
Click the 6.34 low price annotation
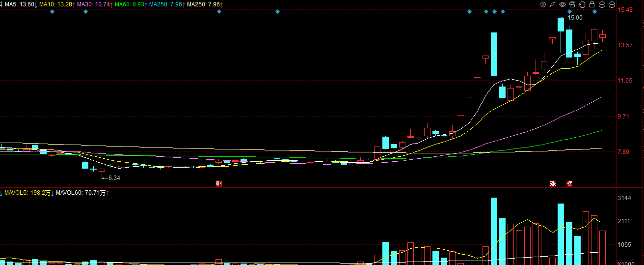(x=114, y=177)
